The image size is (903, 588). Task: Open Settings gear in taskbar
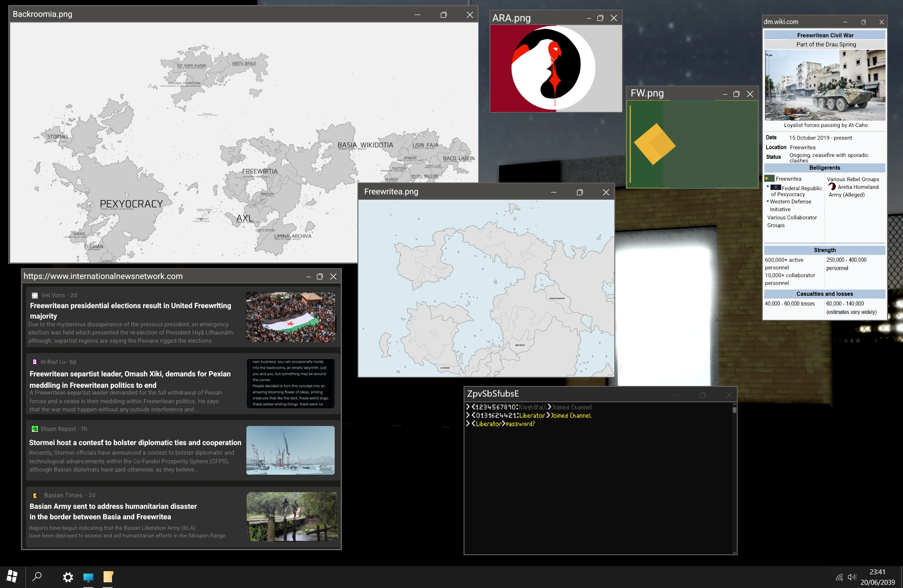point(68,577)
